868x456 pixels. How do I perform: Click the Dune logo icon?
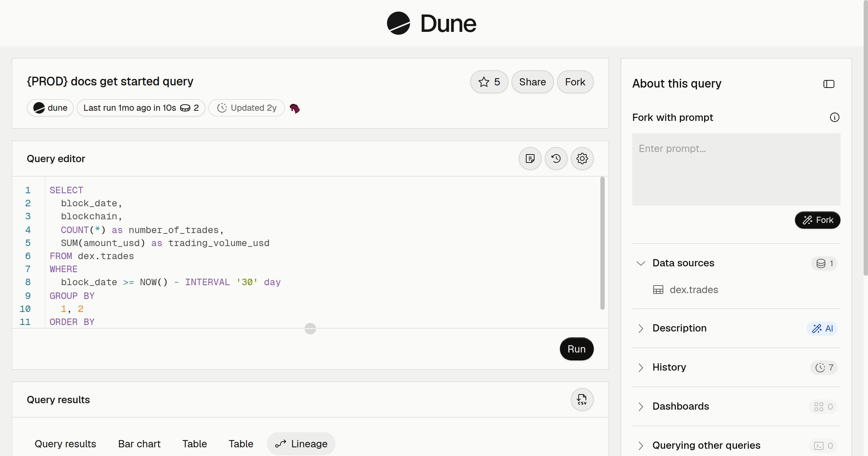point(398,23)
